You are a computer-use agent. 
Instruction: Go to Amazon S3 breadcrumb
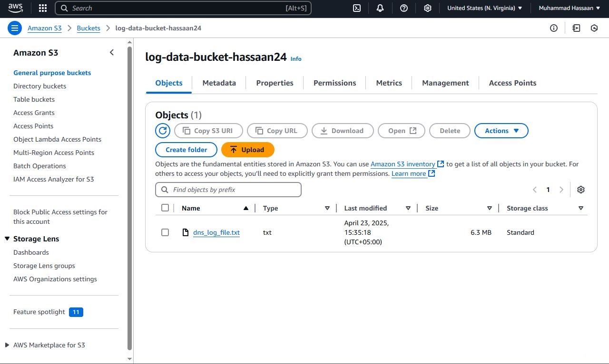point(45,28)
